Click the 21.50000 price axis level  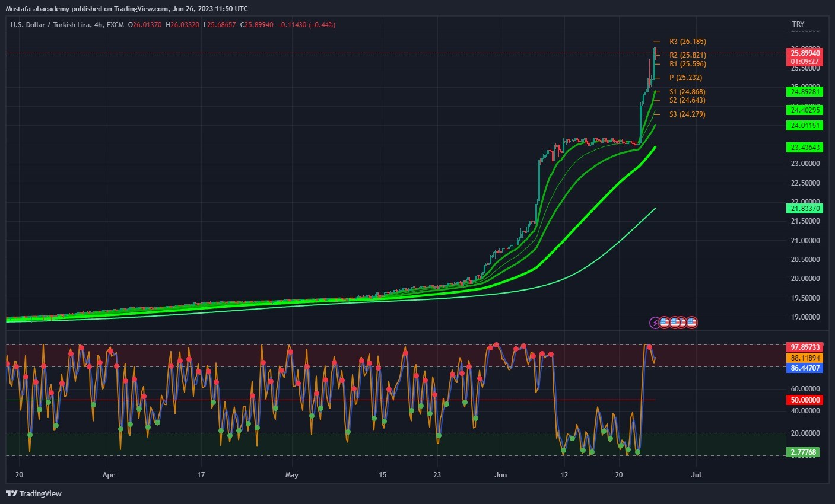[x=806, y=221]
